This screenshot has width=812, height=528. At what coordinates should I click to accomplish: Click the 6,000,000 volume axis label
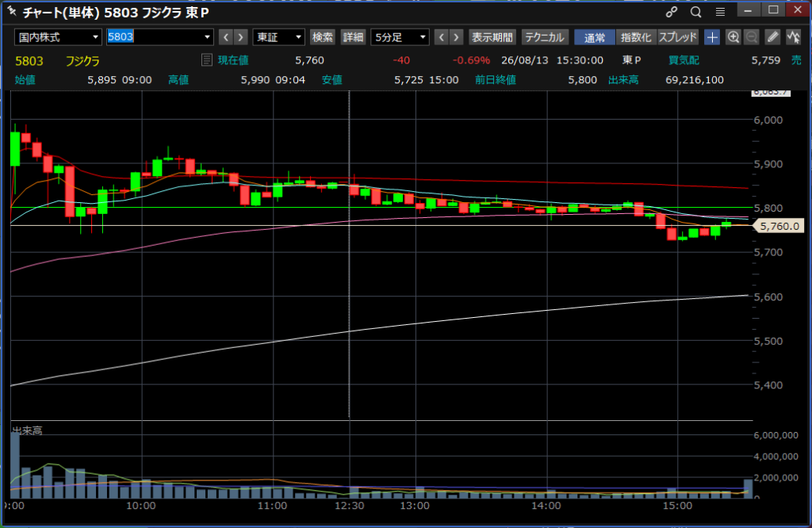(776, 435)
